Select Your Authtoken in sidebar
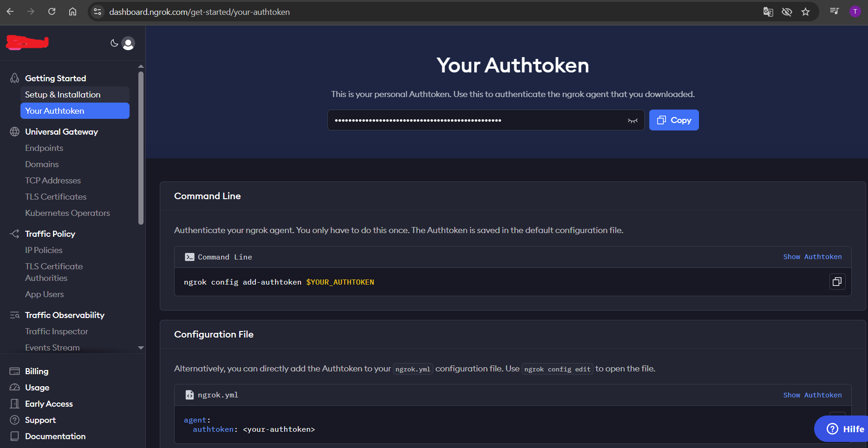The image size is (868, 448). pos(75,110)
